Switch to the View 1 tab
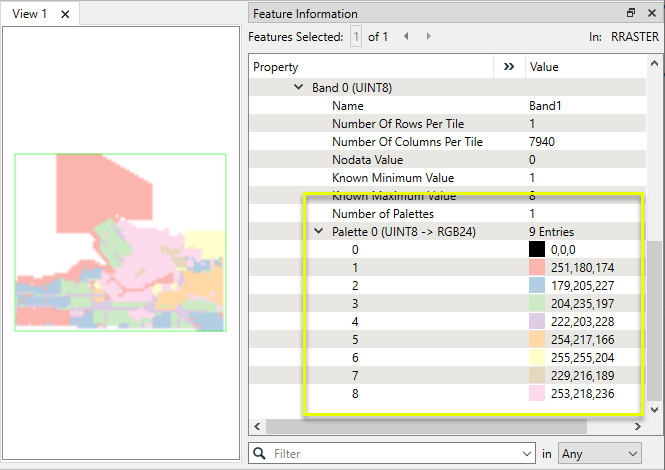The width and height of the screenshot is (665, 470). click(x=30, y=14)
